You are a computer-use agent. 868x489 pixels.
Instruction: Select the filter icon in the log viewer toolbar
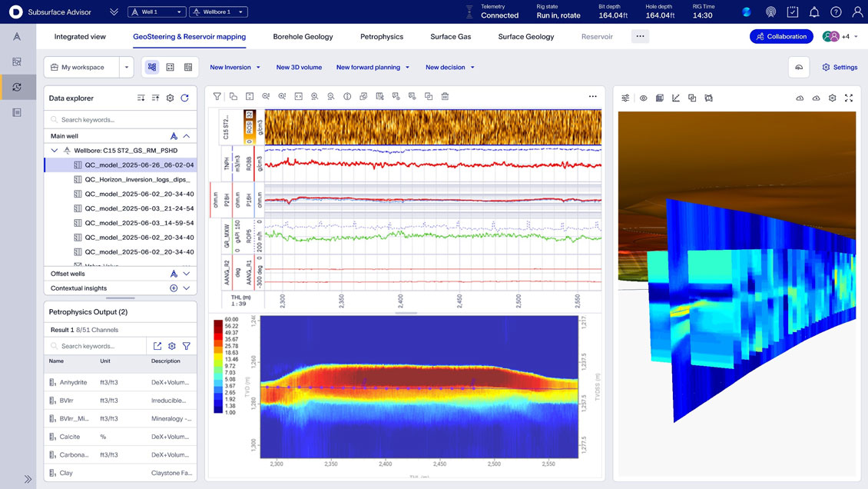coord(217,96)
